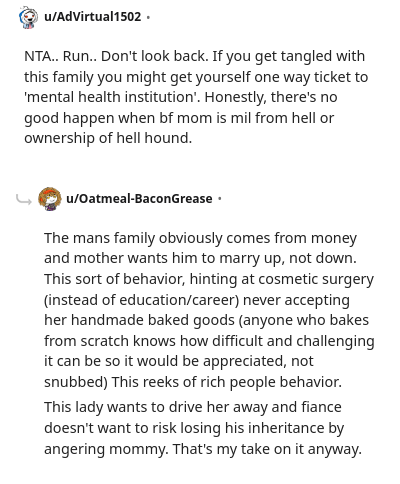Click the line "The mans family obviously comes from money"

(200, 238)
